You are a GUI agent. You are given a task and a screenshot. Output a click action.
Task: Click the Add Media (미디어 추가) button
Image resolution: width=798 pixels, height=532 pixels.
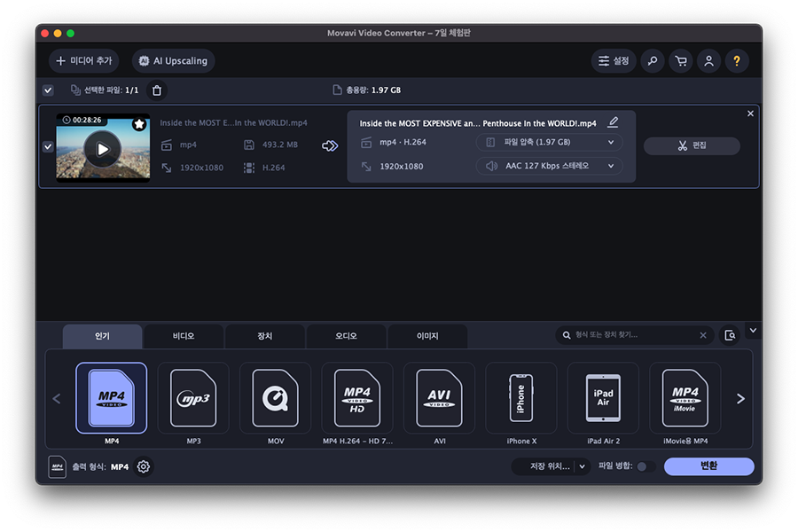(84, 61)
